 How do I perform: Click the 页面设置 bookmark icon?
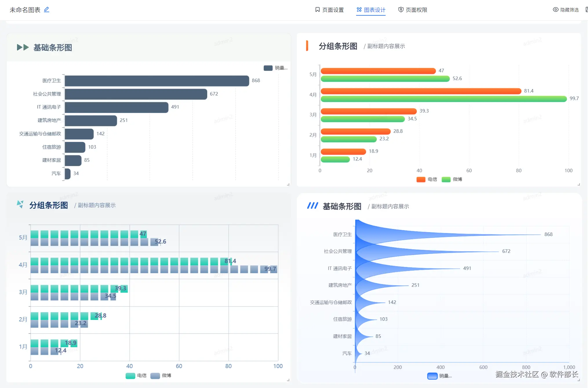tap(317, 10)
